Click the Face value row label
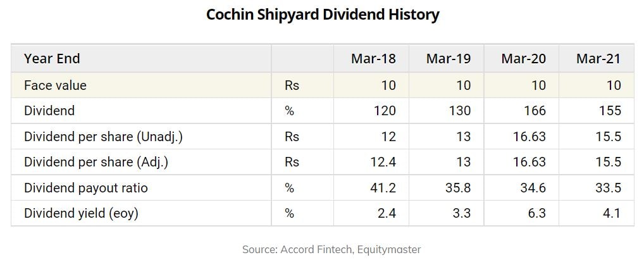644x262 pixels. [x=55, y=85]
